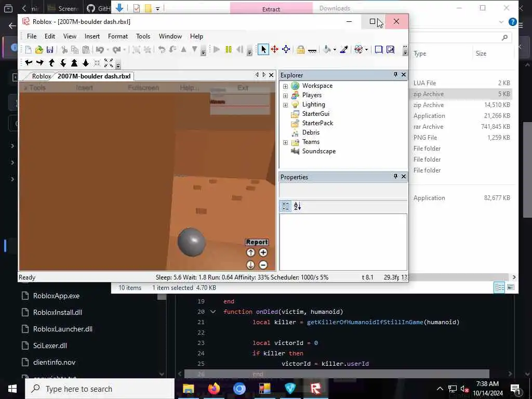The image size is (532, 399).
Task: Click the last window icon in toolbar
Action: click(x=391, y=49)
